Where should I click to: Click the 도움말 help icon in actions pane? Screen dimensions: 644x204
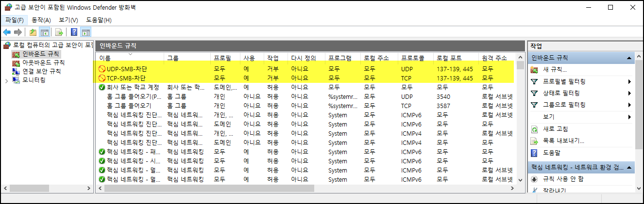(x=534, y=153)
